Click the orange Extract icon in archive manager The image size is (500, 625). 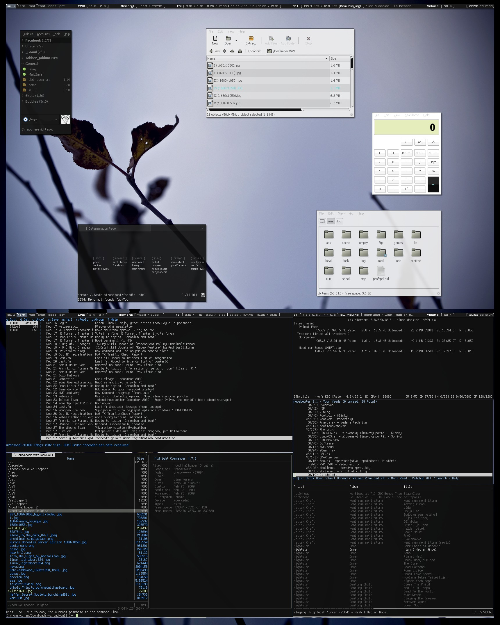click(251, 40)
